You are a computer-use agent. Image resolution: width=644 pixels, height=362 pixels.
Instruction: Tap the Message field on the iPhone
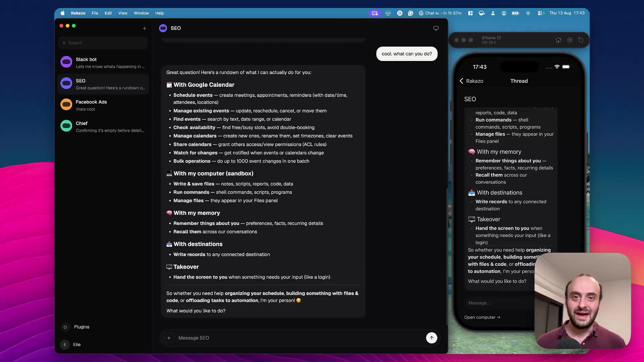(x=500, y=303)
